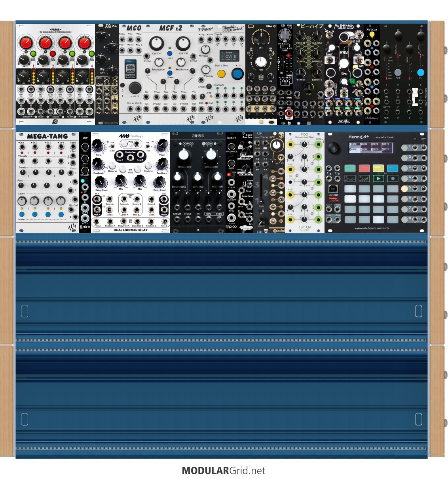Click the Attack slider on Zinc Bucina
Screen dimensions: 448x479
coord(245,153)
